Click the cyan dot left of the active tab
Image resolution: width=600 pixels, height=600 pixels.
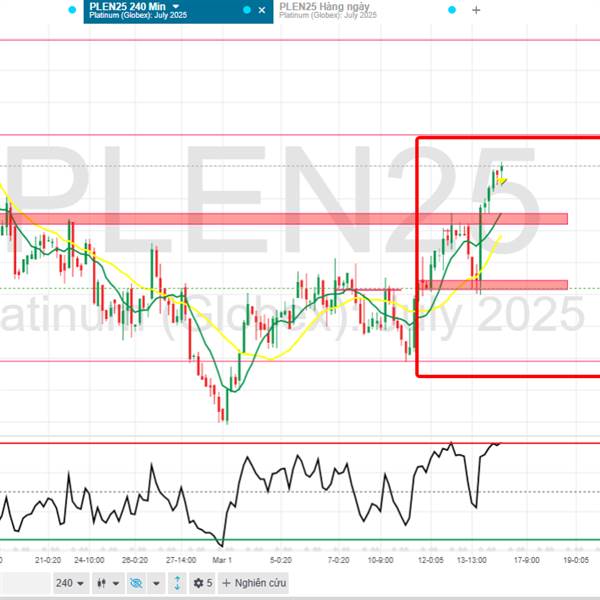72,10
